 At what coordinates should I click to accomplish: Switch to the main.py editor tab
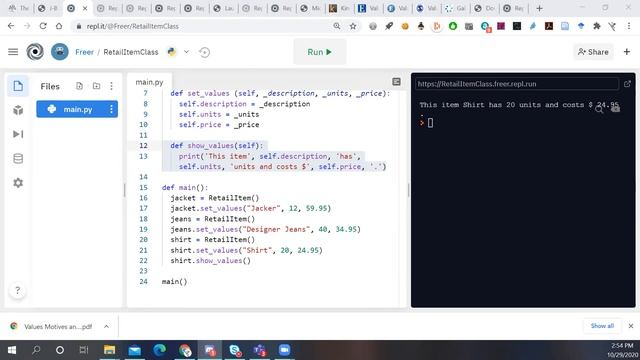coord(149,82)
